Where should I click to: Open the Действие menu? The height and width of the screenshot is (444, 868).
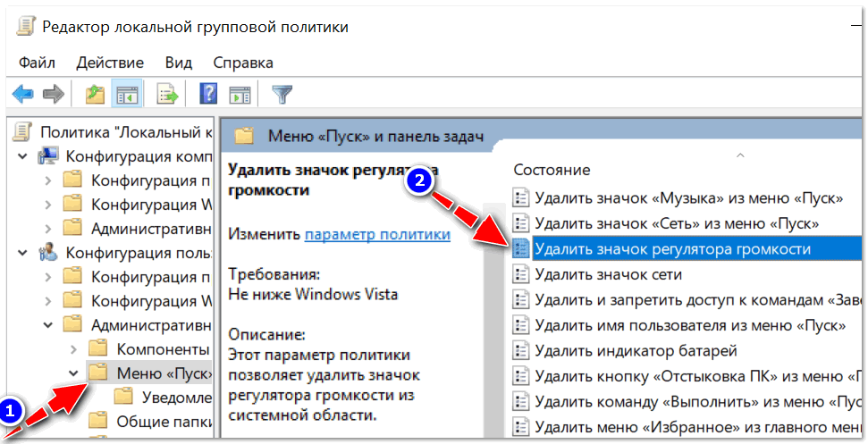(110, 63)
